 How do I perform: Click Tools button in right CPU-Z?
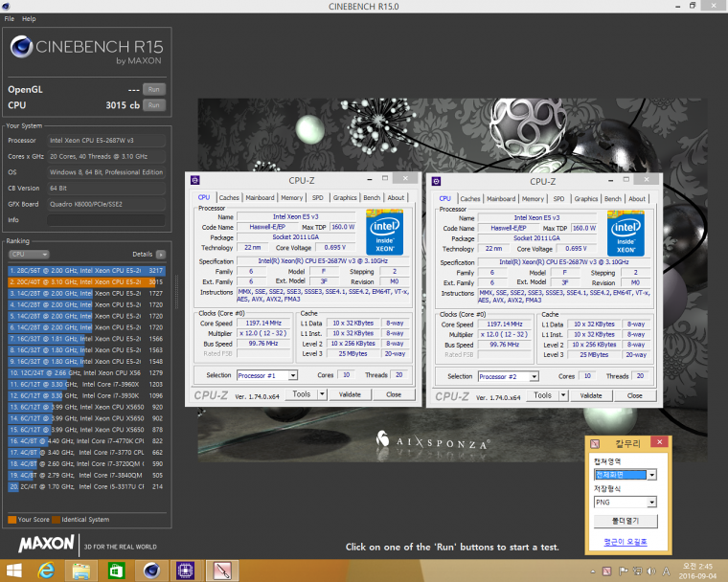point(542,395)
